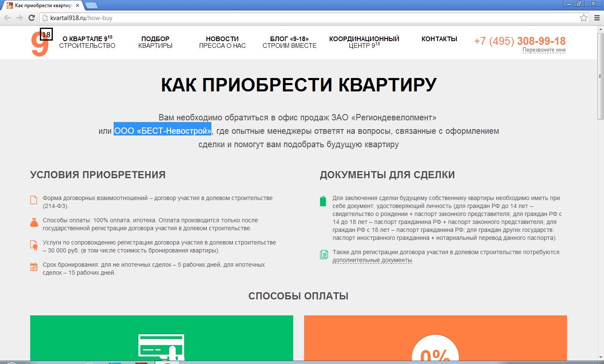Click text 'Способы оплаты: 100% оплата, ипотека'
The image size is (604, 364).
point(100,220)
